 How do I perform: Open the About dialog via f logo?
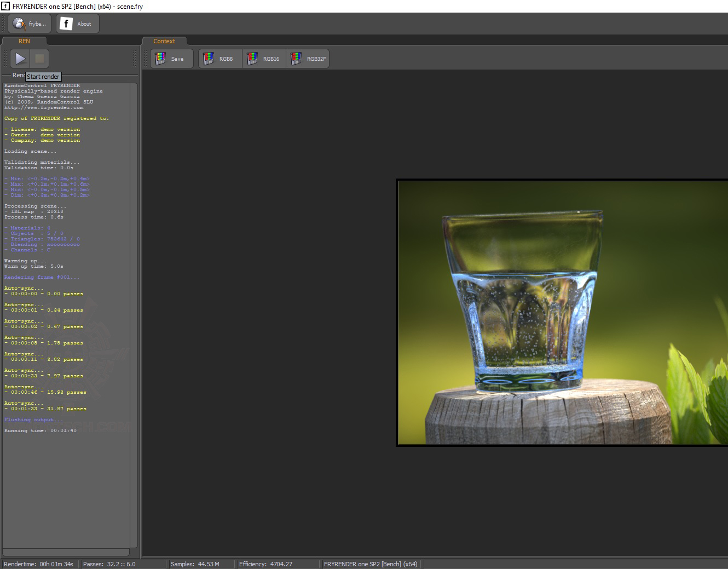pos(66,24)
